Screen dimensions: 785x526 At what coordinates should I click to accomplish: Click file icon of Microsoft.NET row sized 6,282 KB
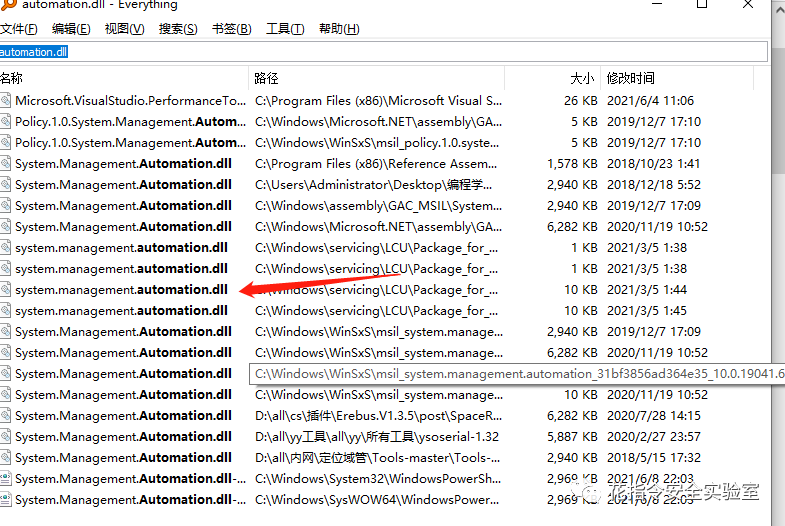coord(6,227)
